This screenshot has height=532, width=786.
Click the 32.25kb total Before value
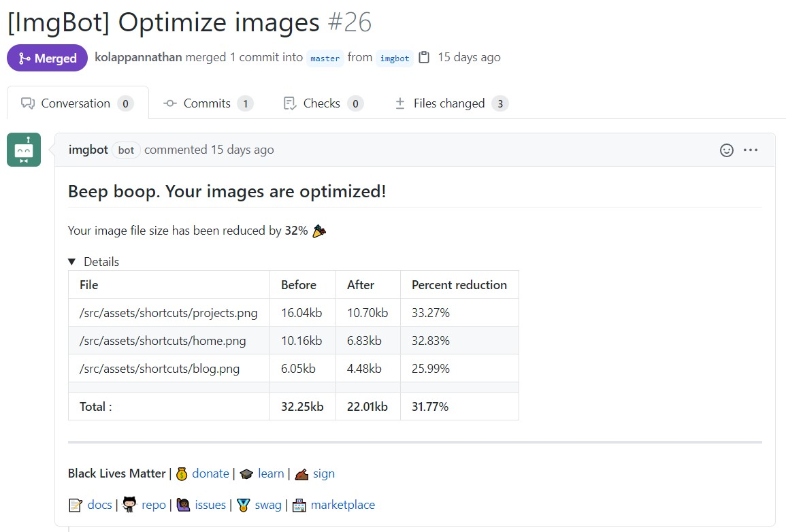302,406
